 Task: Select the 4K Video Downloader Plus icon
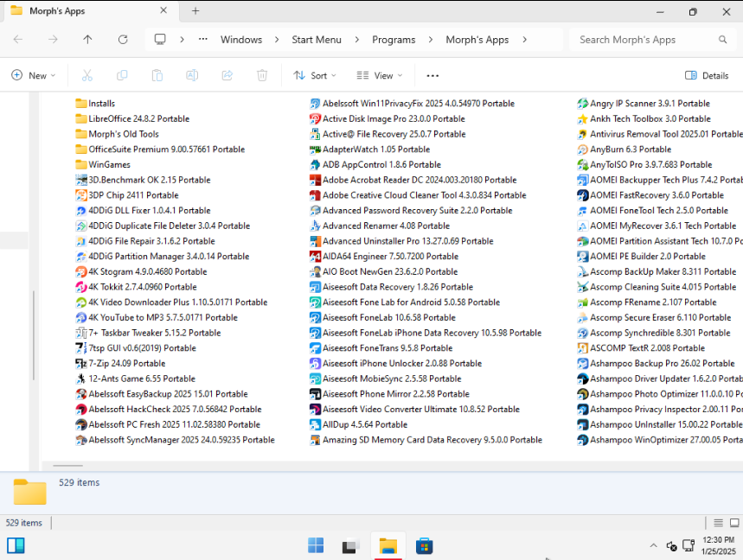[81, 302]
